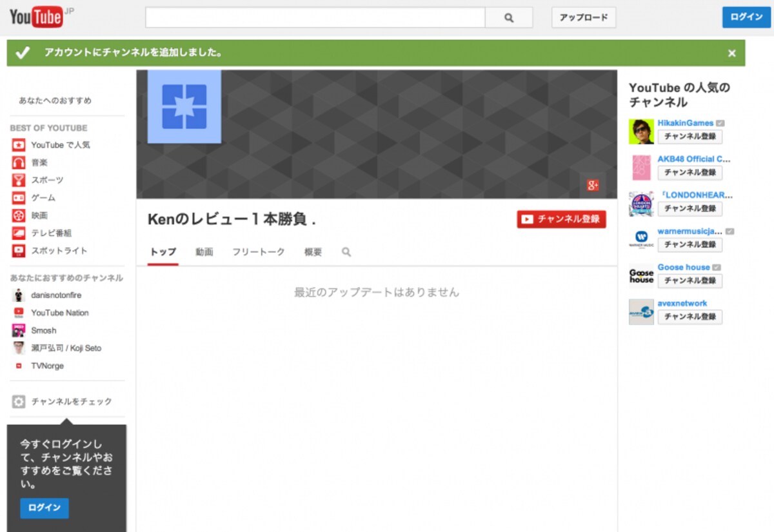Click チャンネルをチェック link
This screenshot has width=774, height=532.
coord(72,402)
